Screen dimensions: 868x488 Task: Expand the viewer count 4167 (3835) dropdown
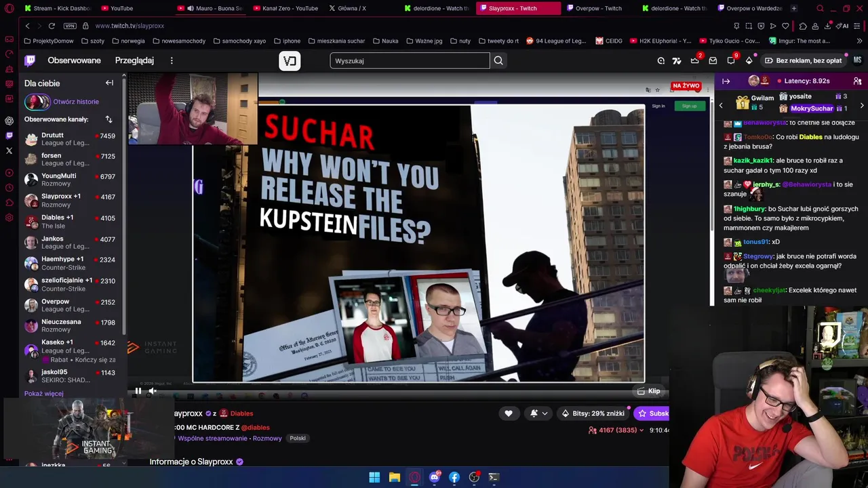(616, 430)
